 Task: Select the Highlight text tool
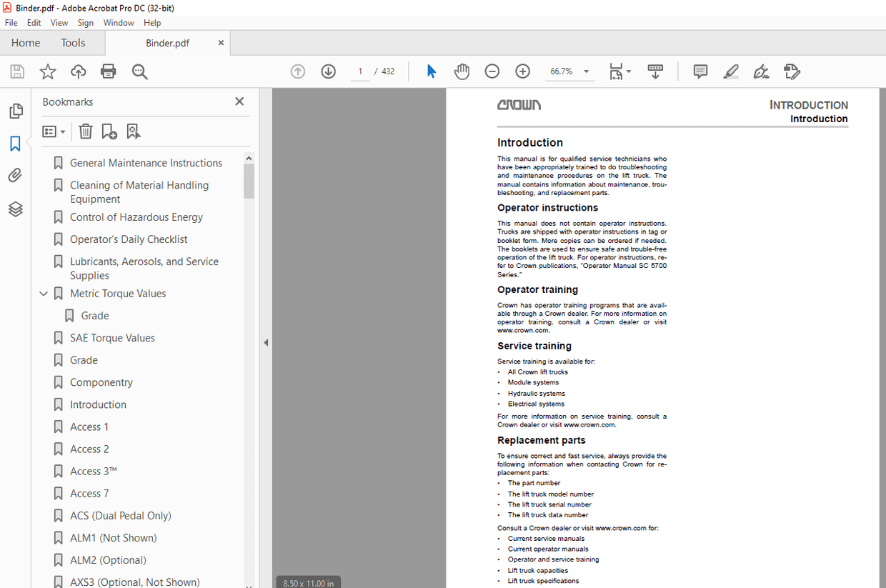[730, 71]
